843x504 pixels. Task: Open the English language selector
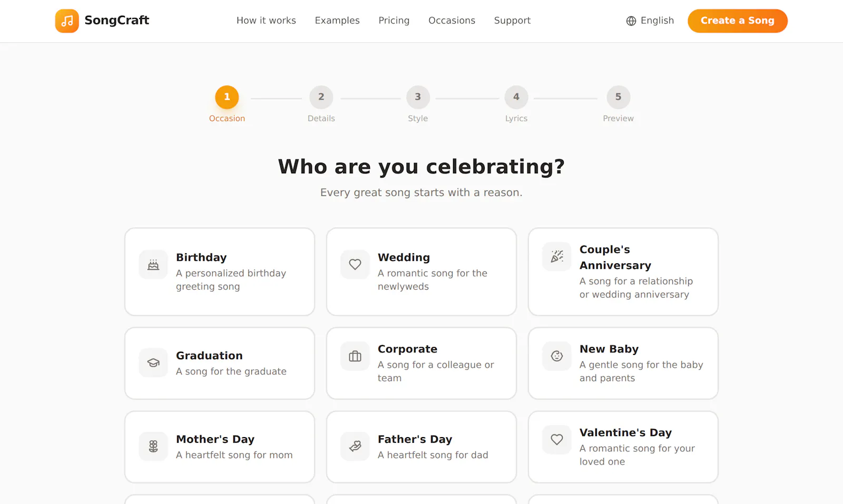pyautogui.click(x=650, y=21)
